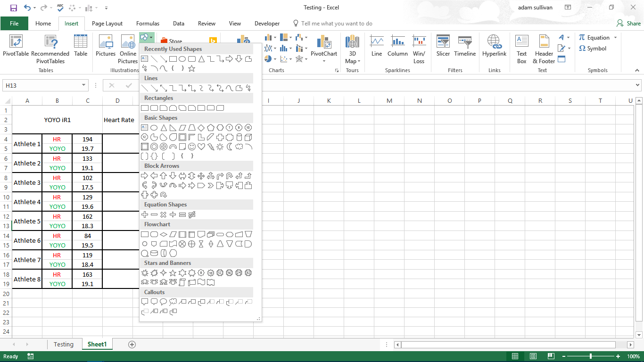Insert a Header & Footer

(x=544, y=47)
